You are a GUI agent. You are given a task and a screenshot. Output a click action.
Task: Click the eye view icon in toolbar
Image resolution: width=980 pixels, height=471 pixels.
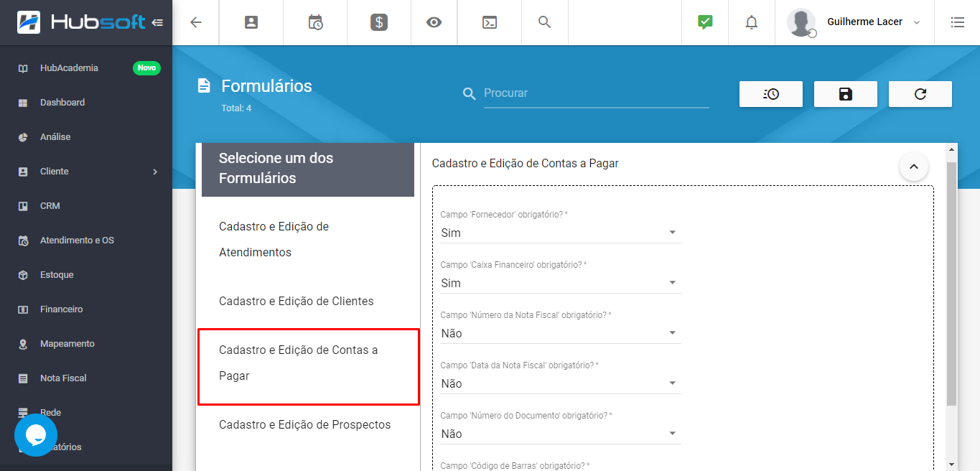(x=434, y=22)
